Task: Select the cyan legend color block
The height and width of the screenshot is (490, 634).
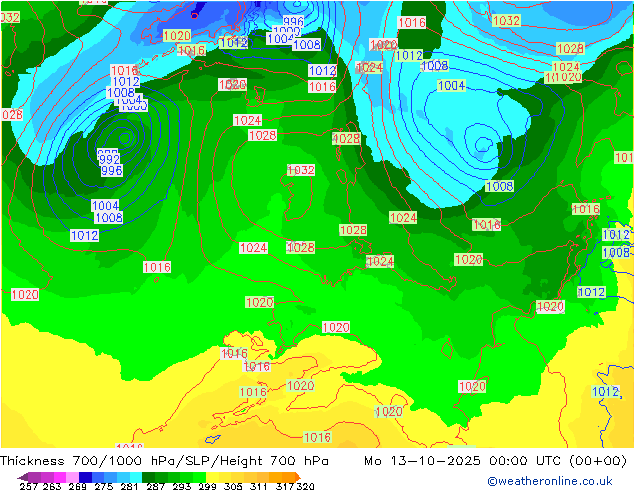Action: 136,477
